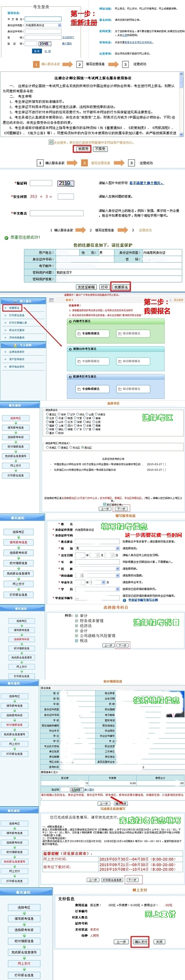This screenshot has height=980, width=185.
Task: Click 专业阶段报名 under 港澳台外考生报名
Action: tap(92, 361)
